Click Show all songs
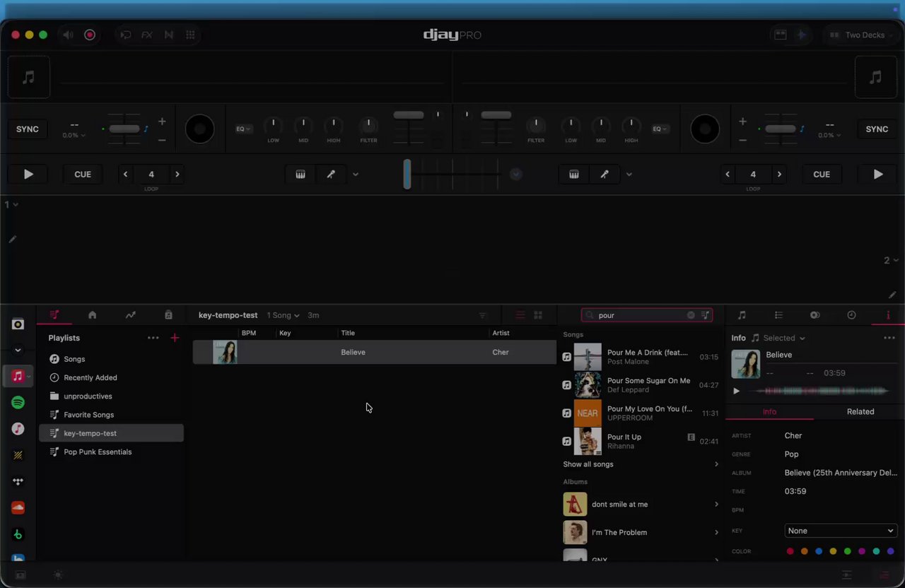The height and width of the screenshot is (588, 905). (x=588, y=464)
